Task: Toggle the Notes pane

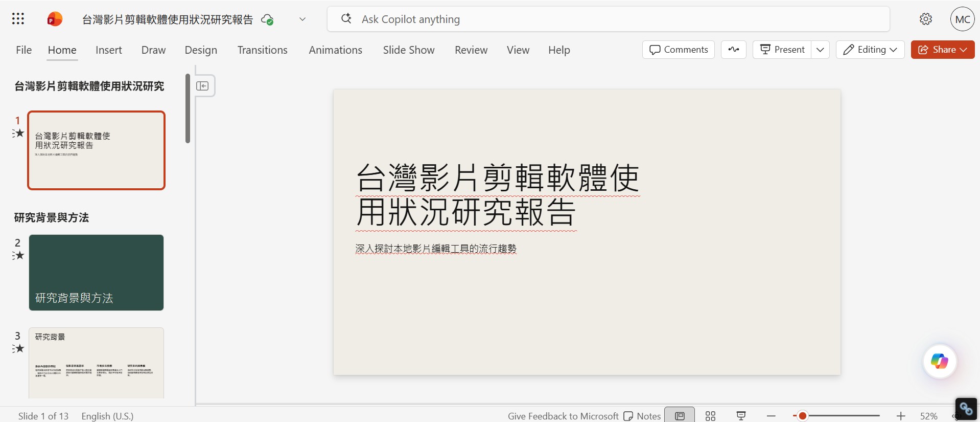Action: (x=642, y=416)
